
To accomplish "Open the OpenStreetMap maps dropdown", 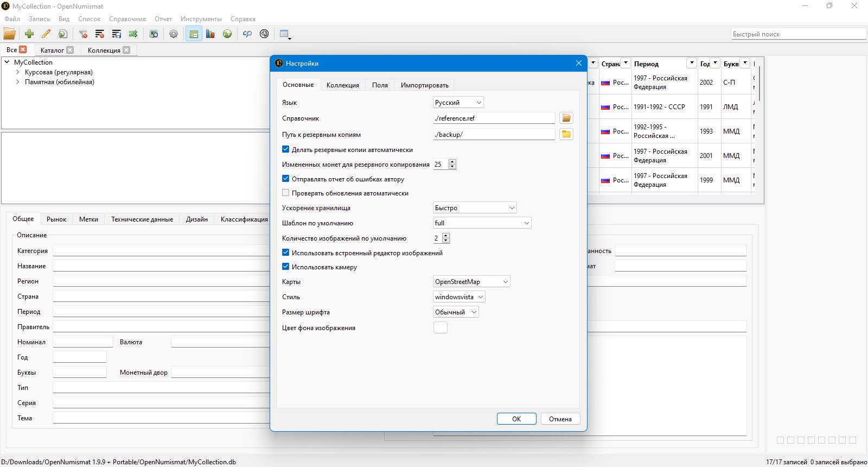I will [471, 281].
